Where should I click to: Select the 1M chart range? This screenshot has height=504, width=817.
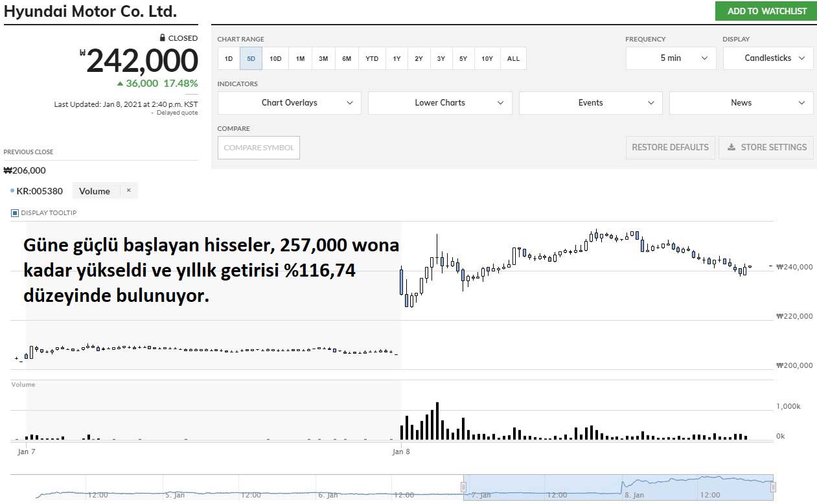click(300, 58)
